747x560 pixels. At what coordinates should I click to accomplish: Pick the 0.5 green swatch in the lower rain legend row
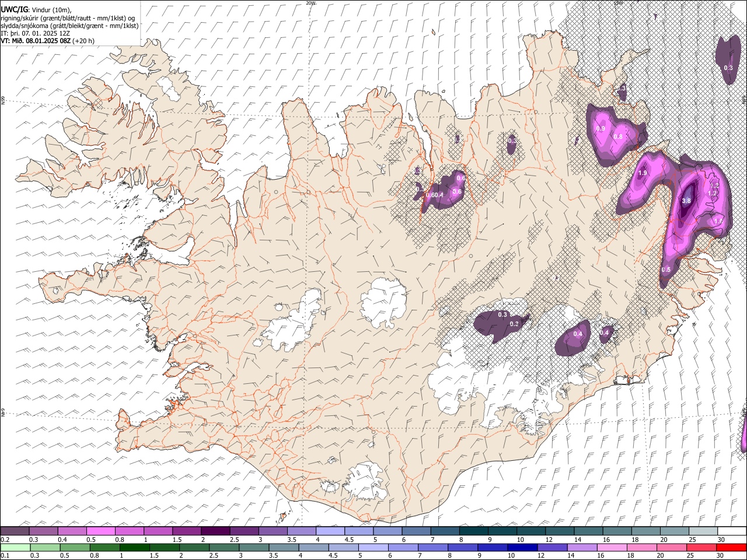75,547
